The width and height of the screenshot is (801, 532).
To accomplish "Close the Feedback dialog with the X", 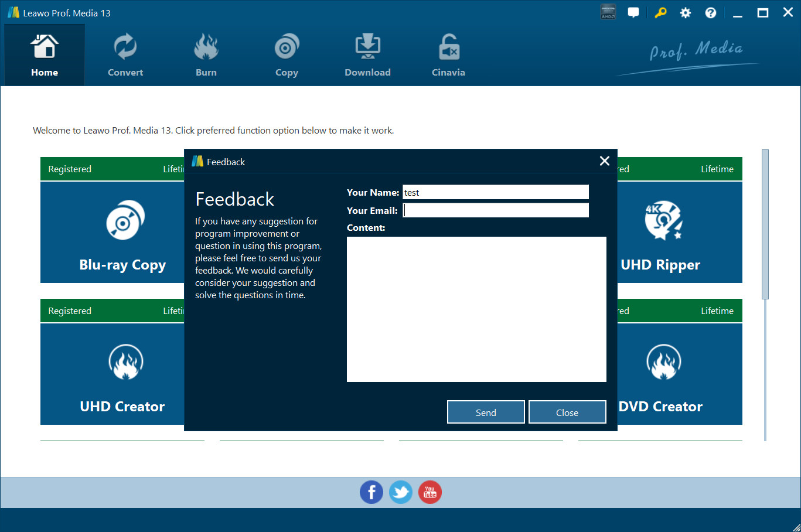I will pos(605,161).
